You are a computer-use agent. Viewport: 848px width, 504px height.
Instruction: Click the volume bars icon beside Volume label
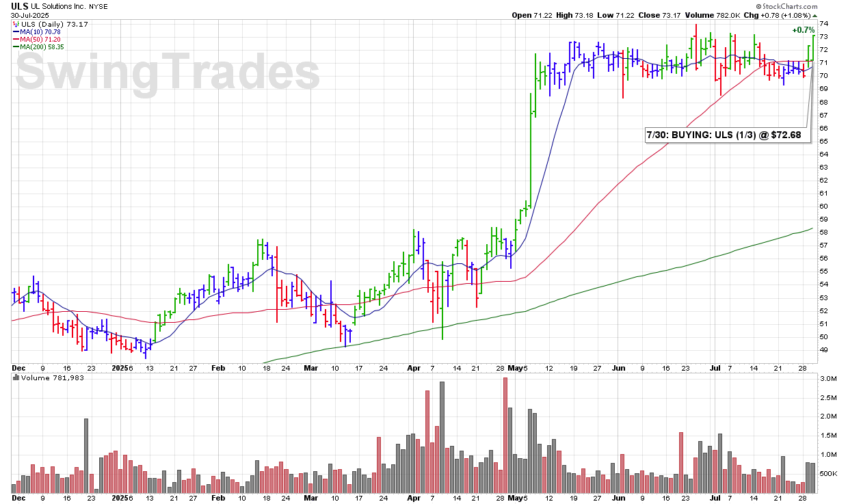point(16,377)
